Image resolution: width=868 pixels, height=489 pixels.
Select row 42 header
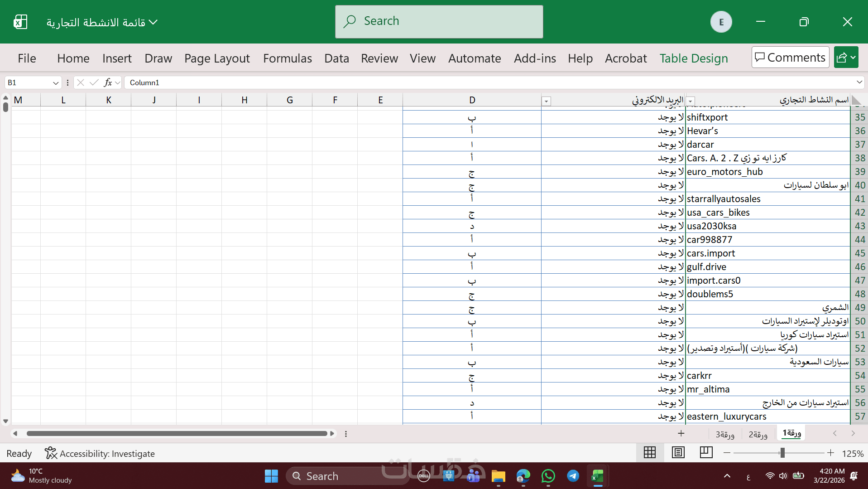pos(859,213)
